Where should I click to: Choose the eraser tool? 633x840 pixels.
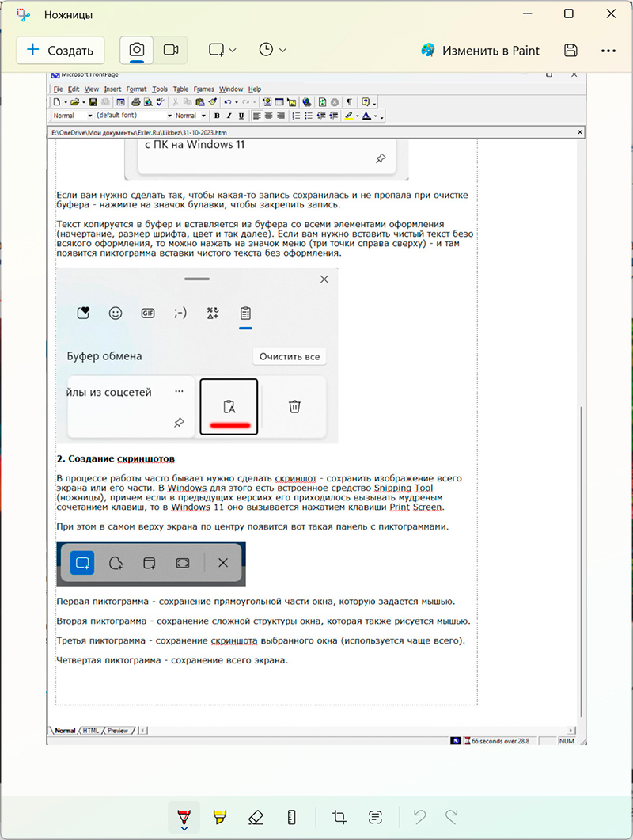(x=255, y=817)
